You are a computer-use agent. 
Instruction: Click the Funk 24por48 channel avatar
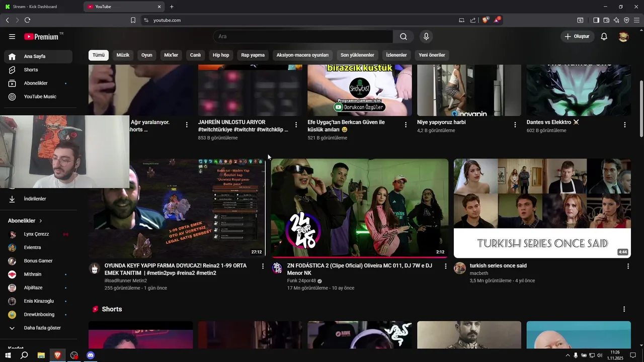click(x=277, y=268)
